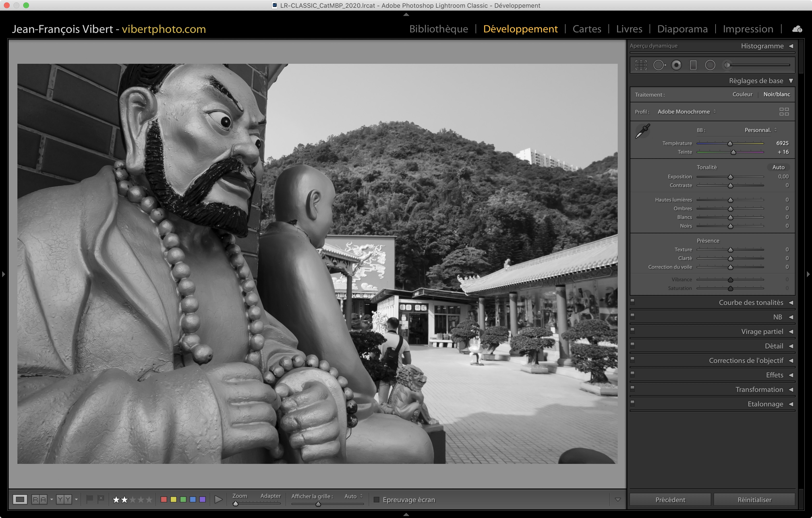Select the Spot removal tool
The height and width of the screenshot is (518, 812).
coord(659,65)
